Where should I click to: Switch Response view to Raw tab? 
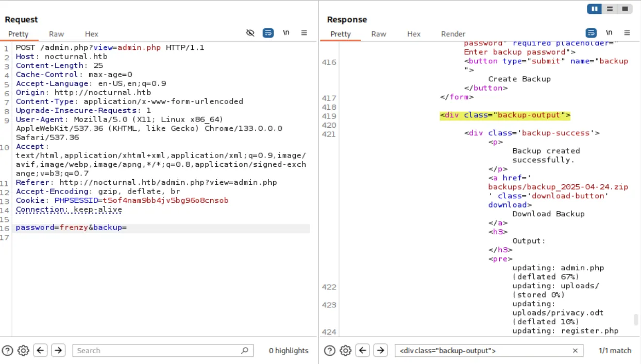coord(379,34)
